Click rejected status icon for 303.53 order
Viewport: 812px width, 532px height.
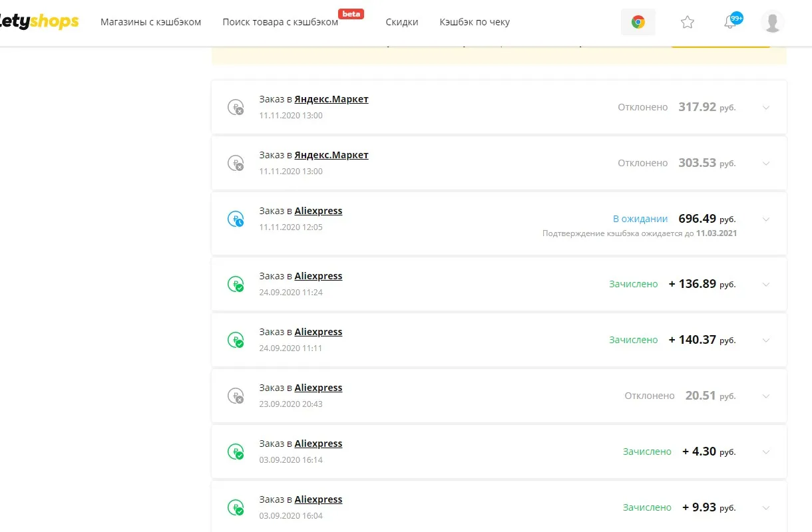(x=236, y=163)
